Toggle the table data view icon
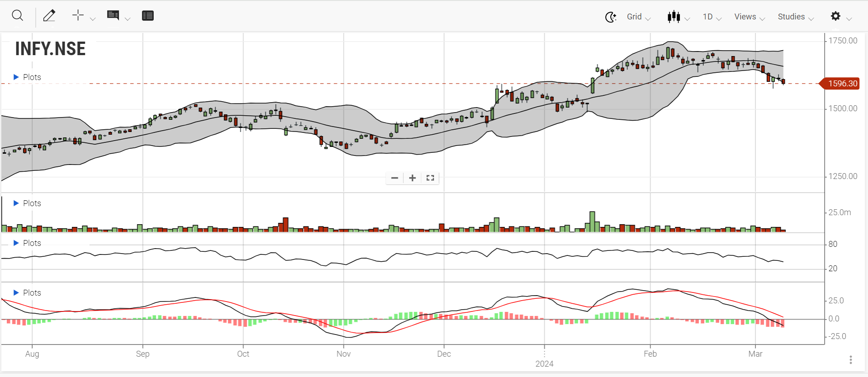The height and width of the screenshot is (377, 868). point(148,16)
